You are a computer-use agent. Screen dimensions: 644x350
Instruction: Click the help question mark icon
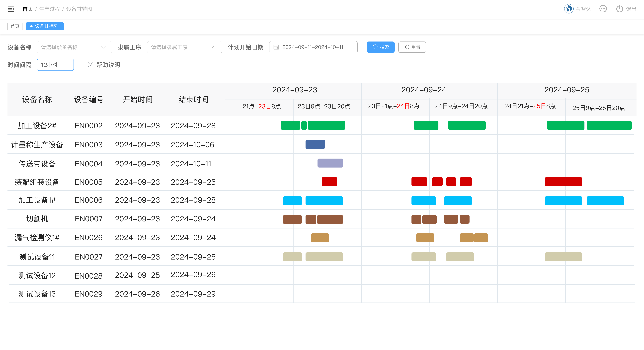tap(90, 65)
